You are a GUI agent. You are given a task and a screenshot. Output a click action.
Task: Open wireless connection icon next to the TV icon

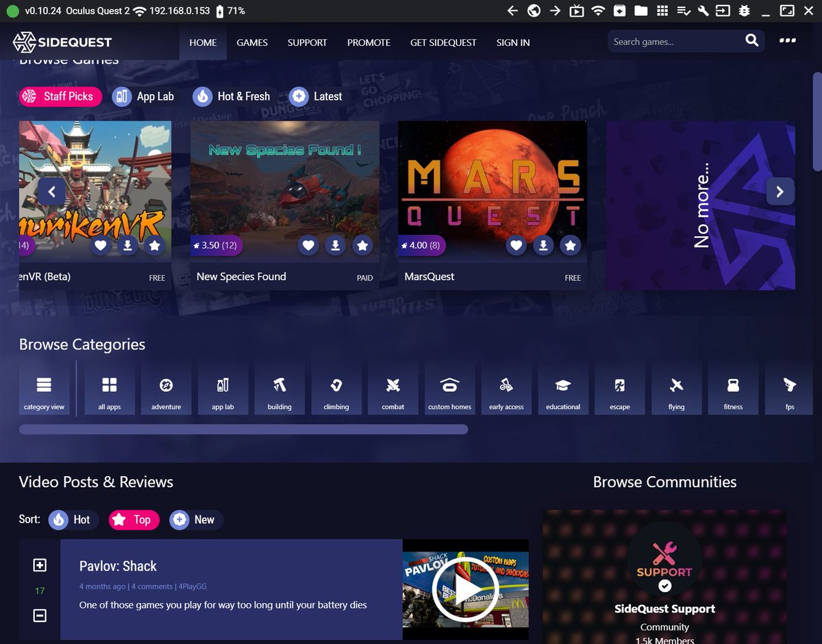tap(598, 11)
